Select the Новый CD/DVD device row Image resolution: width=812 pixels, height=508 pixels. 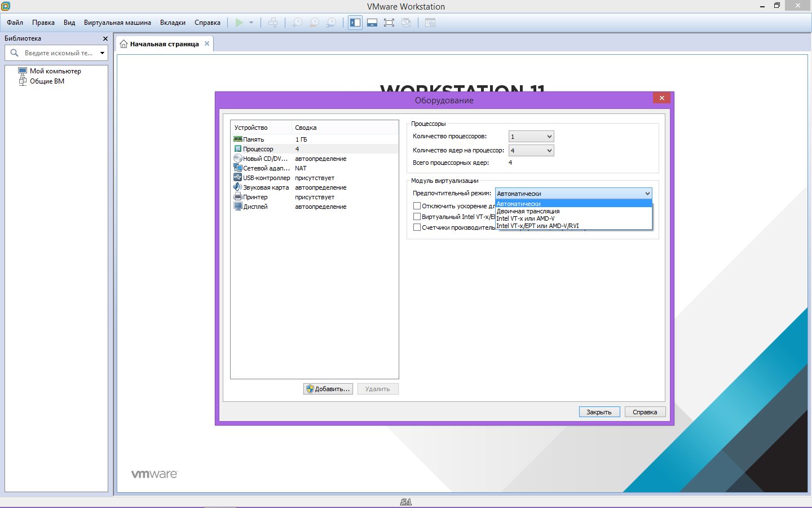pos(315,159)
